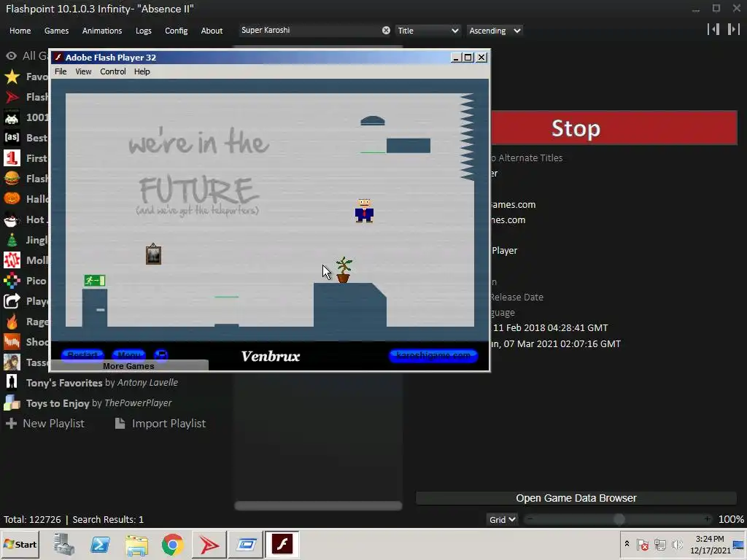Select the space invader playlist icon

click(x=12, y=117)
